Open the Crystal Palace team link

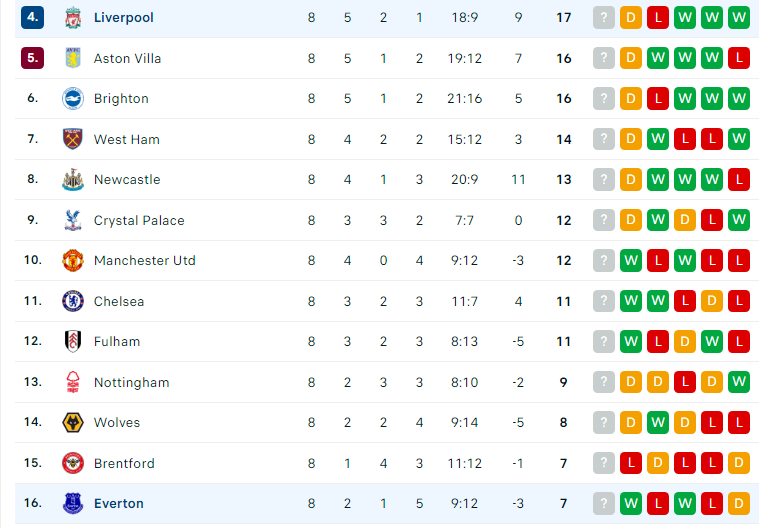[139, 220]
